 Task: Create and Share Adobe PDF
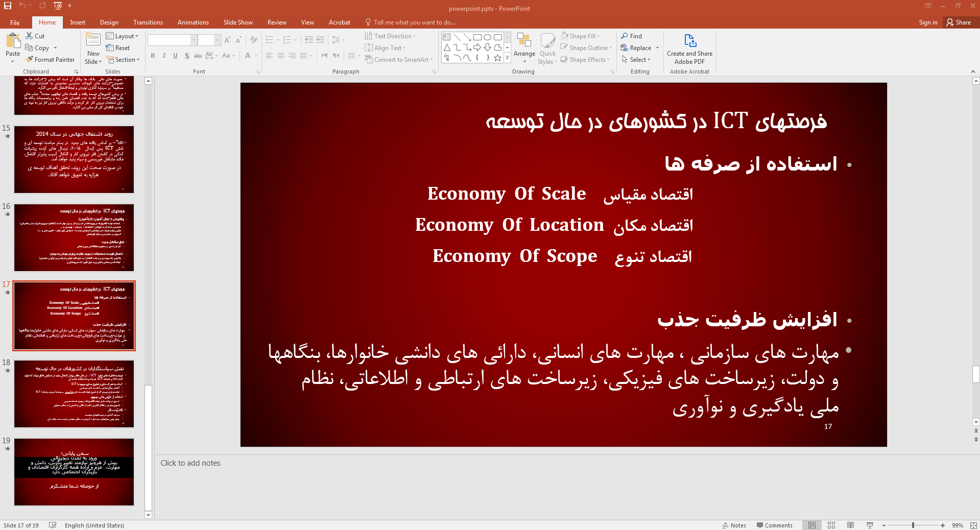point(689,49)
